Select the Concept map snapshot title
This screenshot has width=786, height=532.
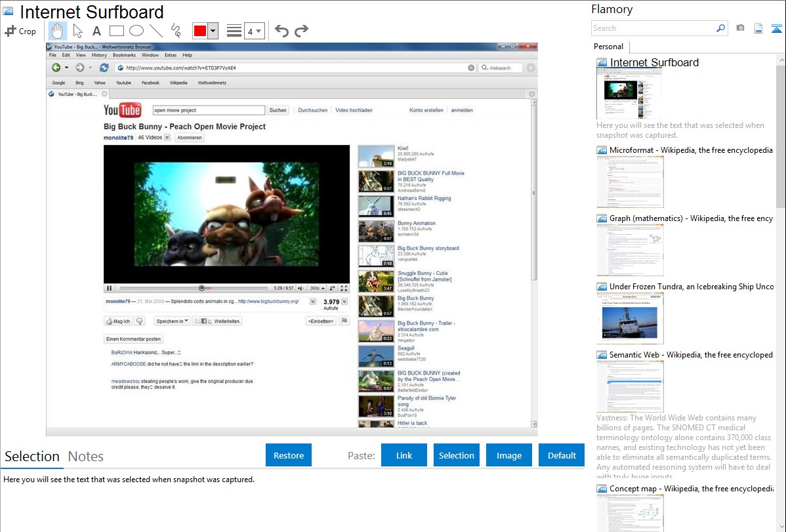(x=692, y=488)
